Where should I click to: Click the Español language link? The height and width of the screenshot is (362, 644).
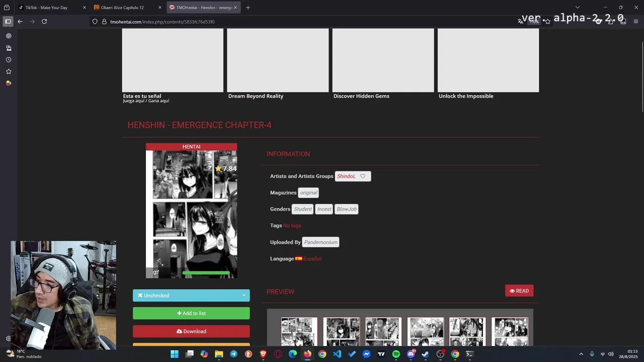(312, 259)
